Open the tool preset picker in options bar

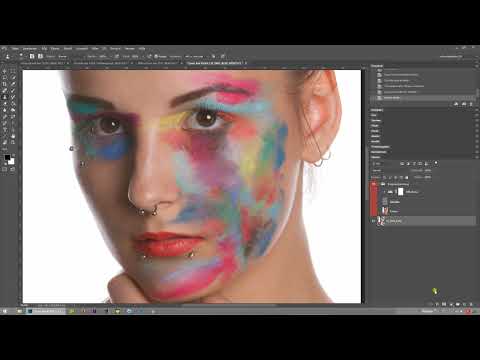(7, 56)
